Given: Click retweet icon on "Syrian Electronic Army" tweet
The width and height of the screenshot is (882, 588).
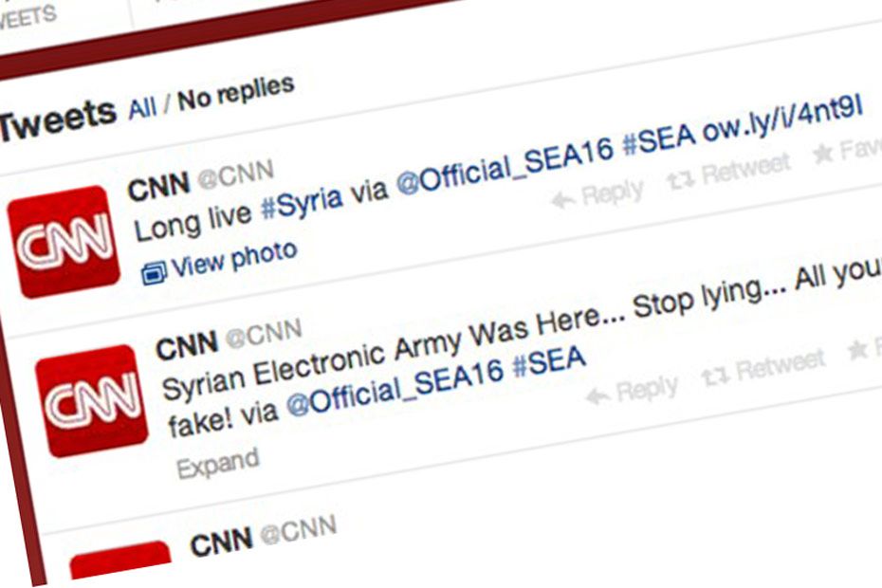Looking at the screenshot, I should [714, 376].
